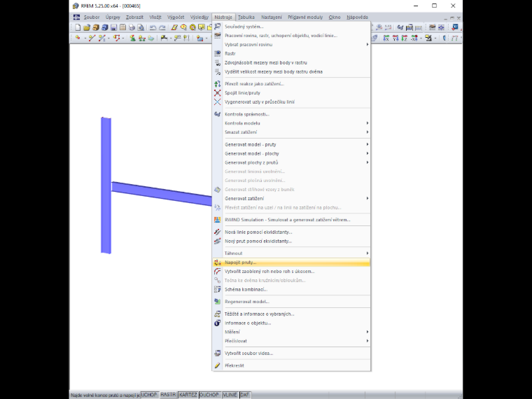
Task: Click the view opposite X direction icon
Action: click(414, 38)
